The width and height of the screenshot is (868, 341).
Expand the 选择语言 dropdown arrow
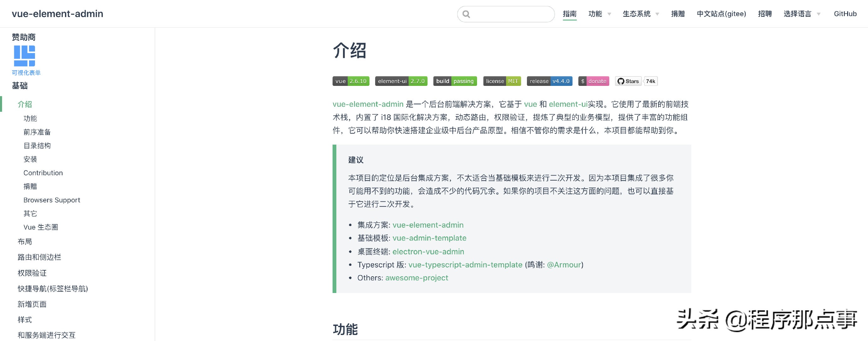[818, 14]
